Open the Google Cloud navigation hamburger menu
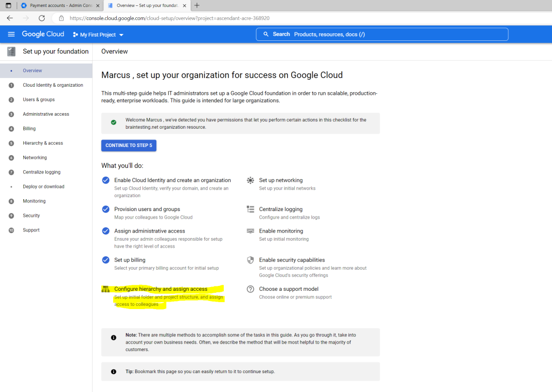The width and height of the screenshot is (552, 392). point(11,34)
